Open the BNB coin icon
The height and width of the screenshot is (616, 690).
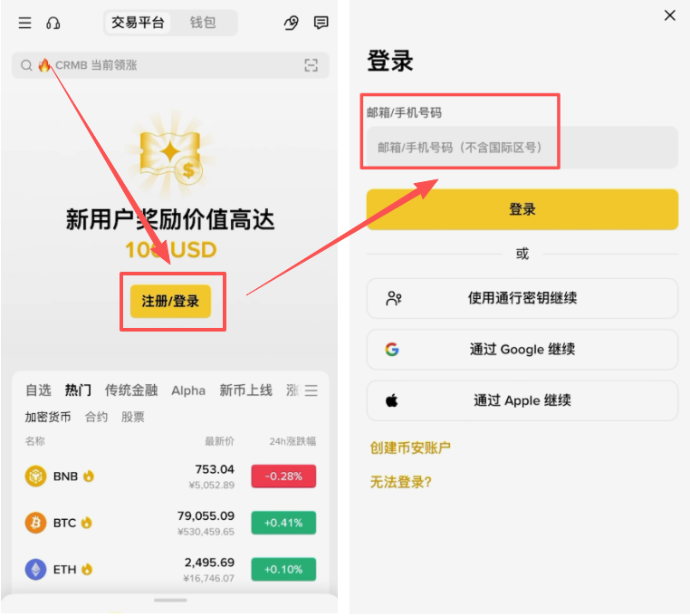[x=35, y=476]
